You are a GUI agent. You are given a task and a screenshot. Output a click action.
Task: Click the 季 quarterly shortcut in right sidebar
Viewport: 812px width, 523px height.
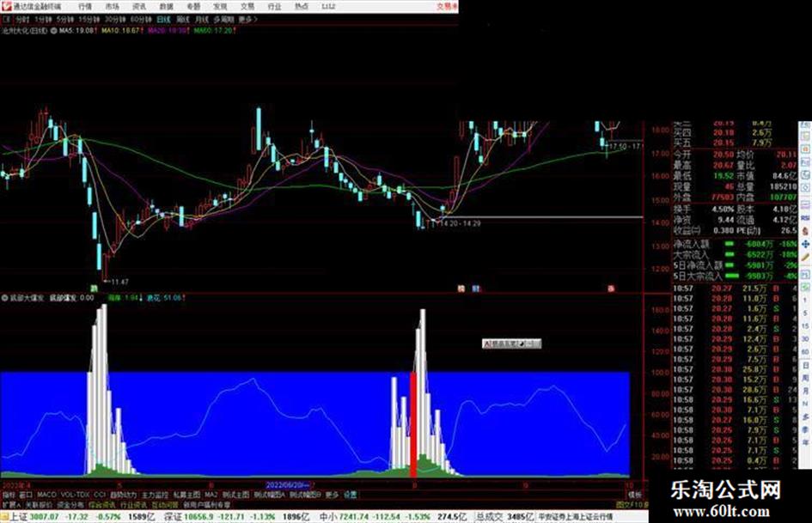[x=805, y=429]
